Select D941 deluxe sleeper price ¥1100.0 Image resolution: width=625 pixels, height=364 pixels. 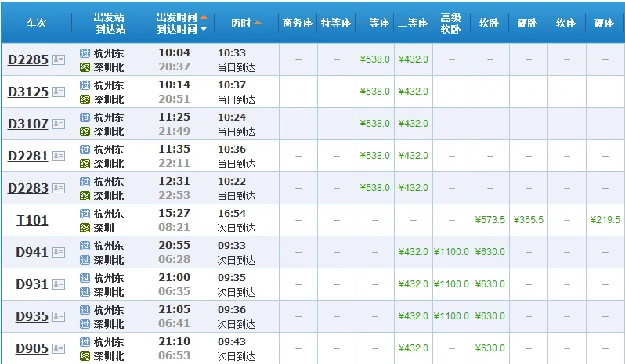[x=451, y=252]
